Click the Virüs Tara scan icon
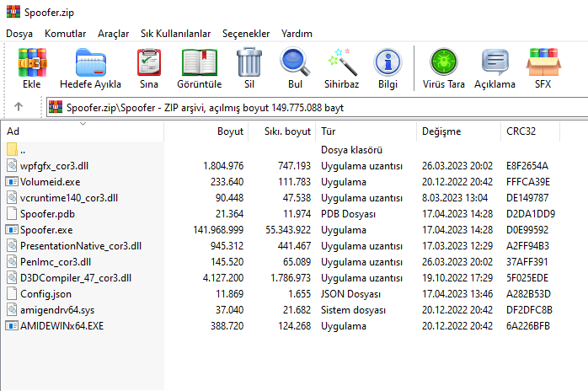 444,62
